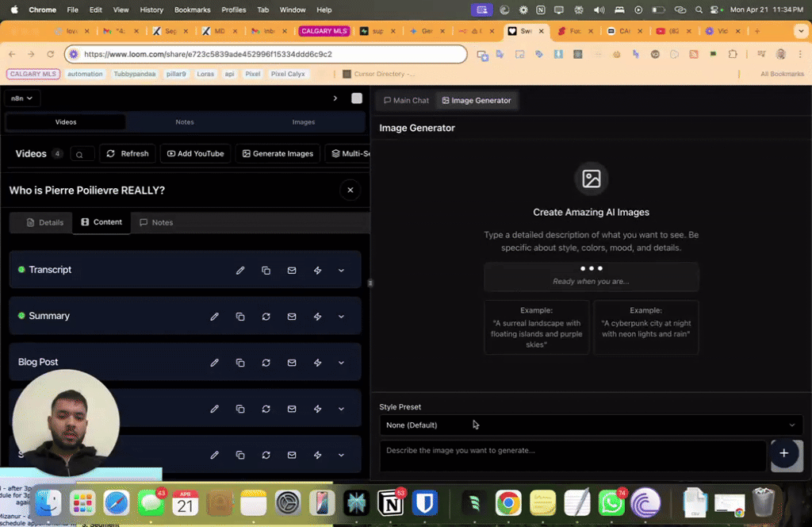This screenshot has height=527, width=812.
Task: Open the Chrome History menu
Action: click(x=151, y=10)
